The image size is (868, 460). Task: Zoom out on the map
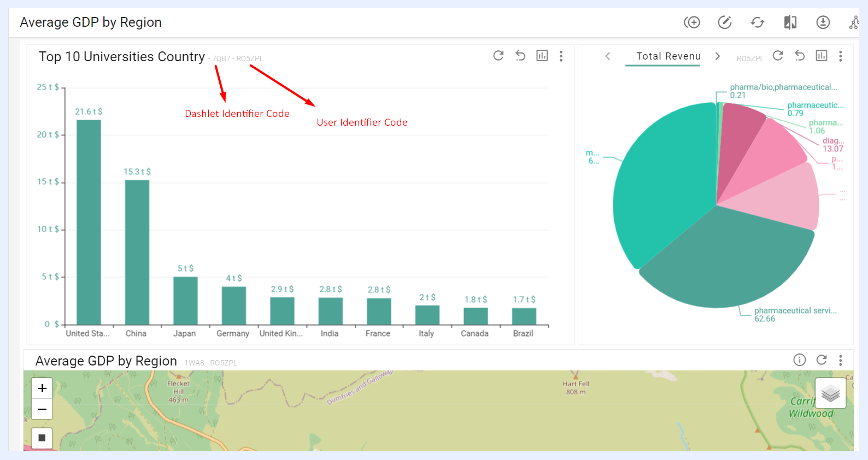point(42,409)
